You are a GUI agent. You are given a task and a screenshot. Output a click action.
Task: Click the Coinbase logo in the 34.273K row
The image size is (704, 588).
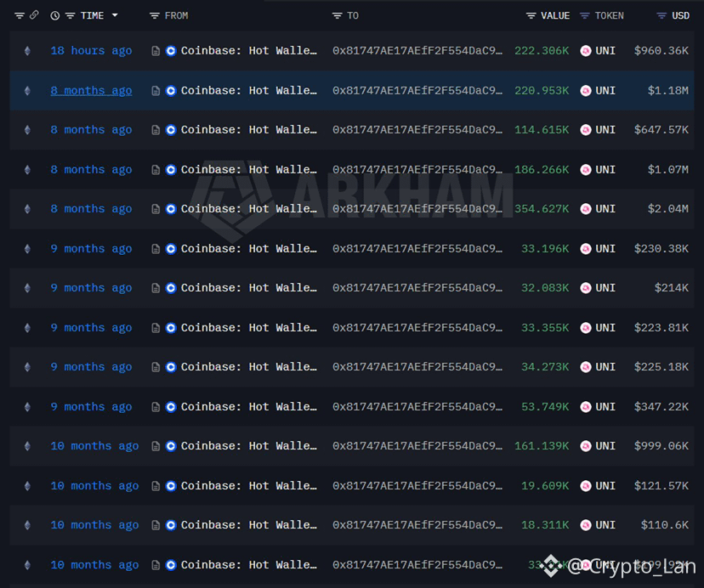pyautogui.click(x=171, y=367)
